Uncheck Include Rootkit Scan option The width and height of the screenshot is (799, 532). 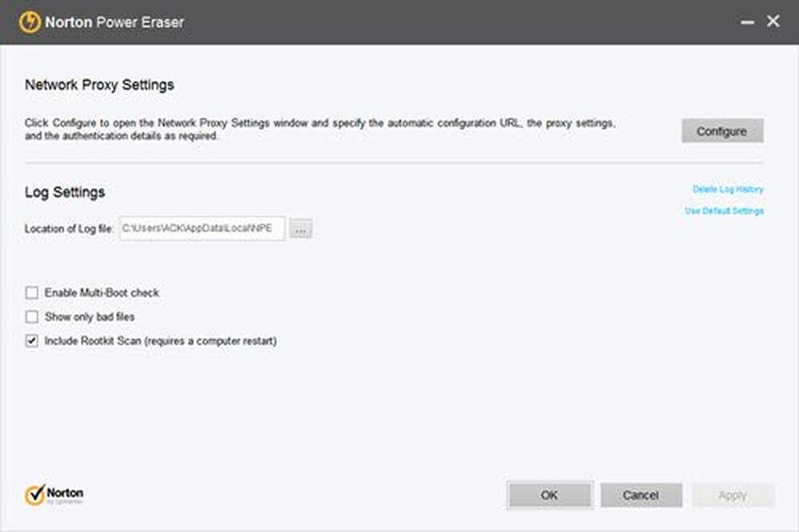[x=32, y=341]
